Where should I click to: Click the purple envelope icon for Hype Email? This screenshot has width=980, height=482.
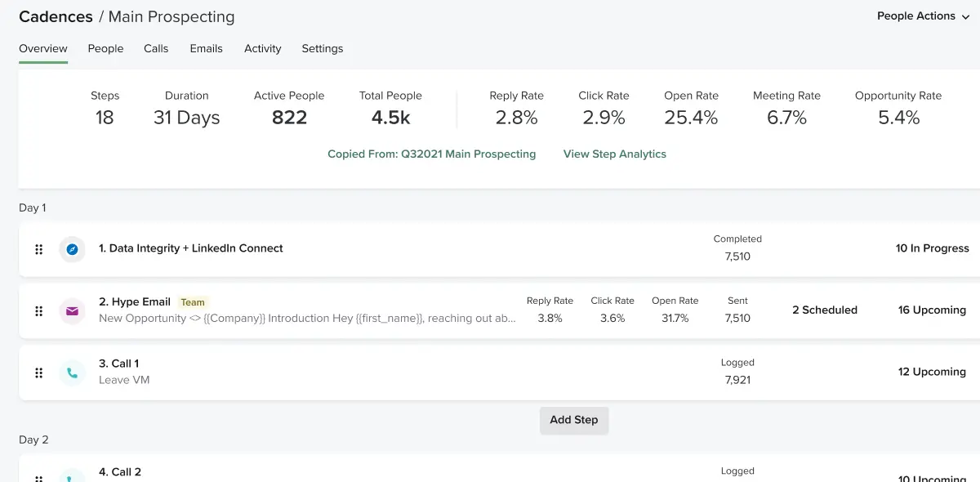click(x=72, y=311)
